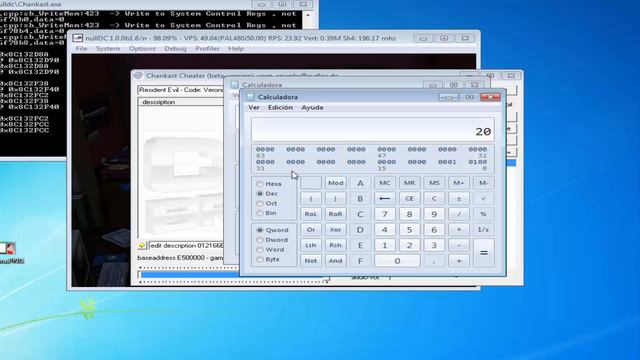
Task: Click the equals button
Action: pyautogui.click(x=483, y=253)
